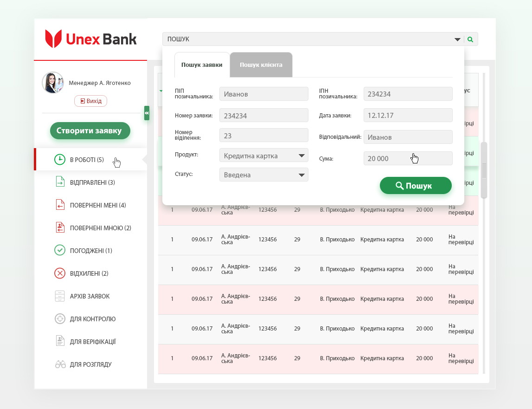Log out using the Вихід button
Screen dimensions: 532x409
[90, 101]
